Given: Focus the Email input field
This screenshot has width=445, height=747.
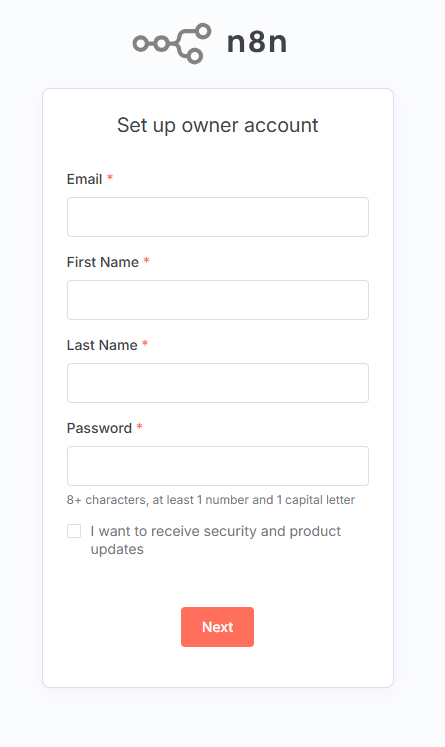Looking at the screenshot, I should [x=218, y=217].
